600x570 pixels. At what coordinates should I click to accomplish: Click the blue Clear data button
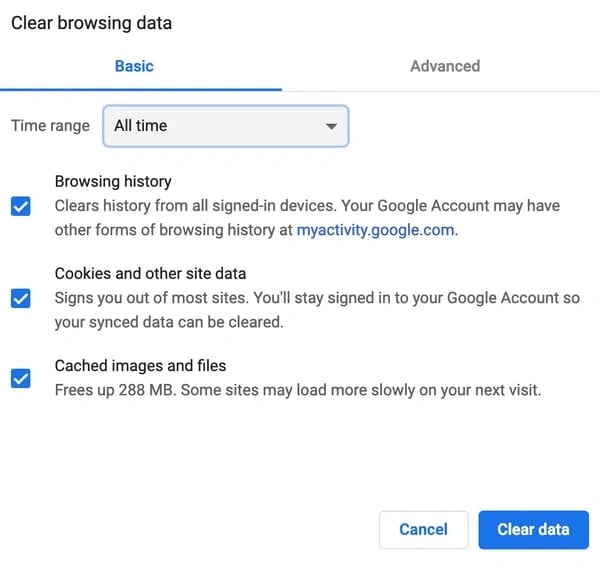[x=533, y=529]
